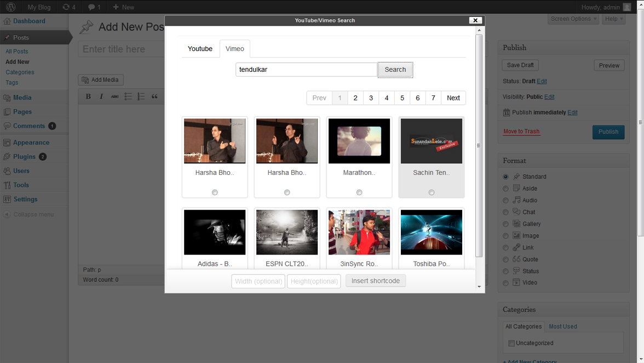Open the comments bubble icon in admin bar
The height and width of the screenshot is (363, 644).
click(x=94, y=7)
